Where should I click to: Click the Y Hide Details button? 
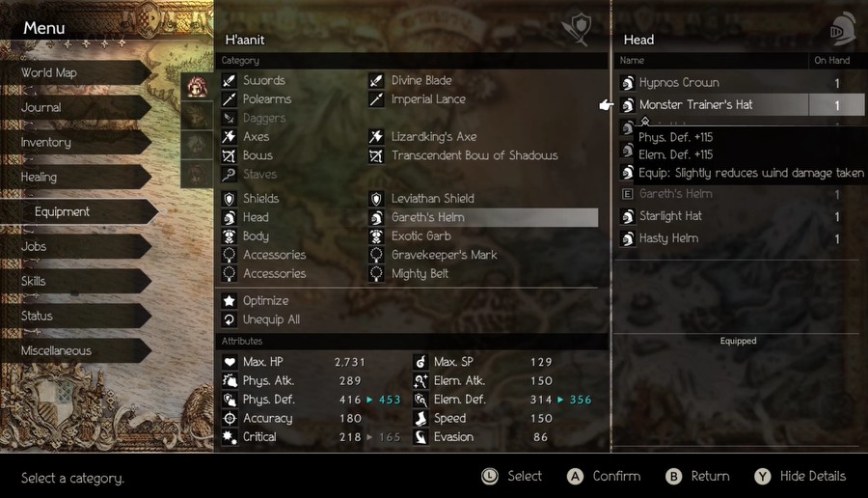(x=800, y=477)
